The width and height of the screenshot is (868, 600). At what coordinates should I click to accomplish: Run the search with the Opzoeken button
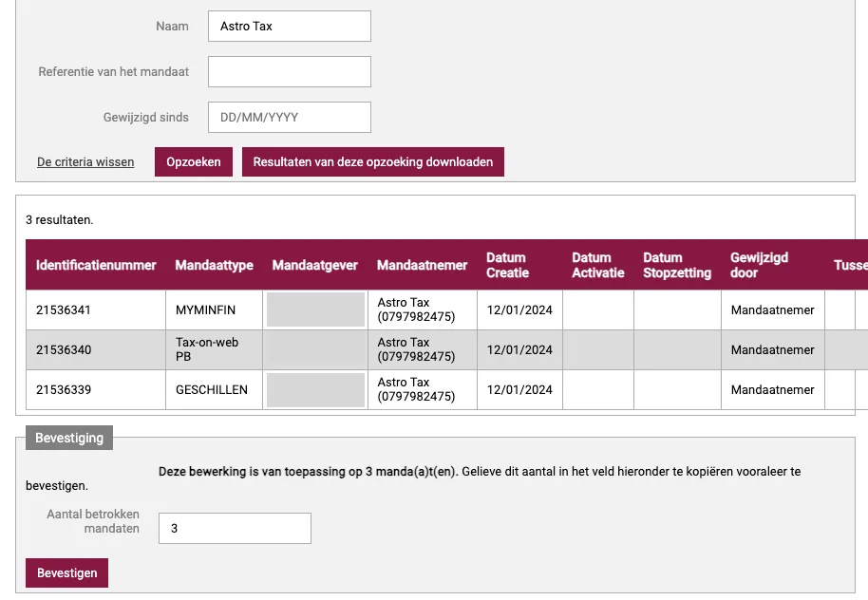pos(193,161)
